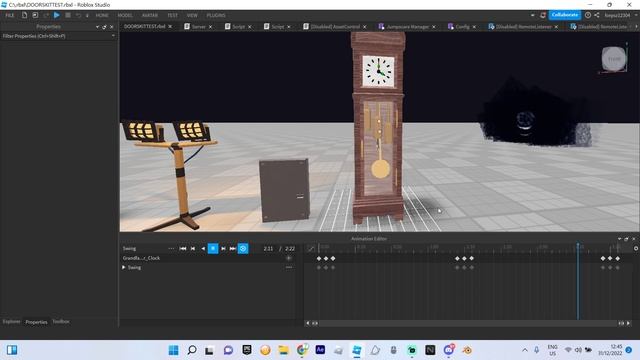Undock the Properties panel
This screenshot has height=360, width=640.
[x=104, y=27]
